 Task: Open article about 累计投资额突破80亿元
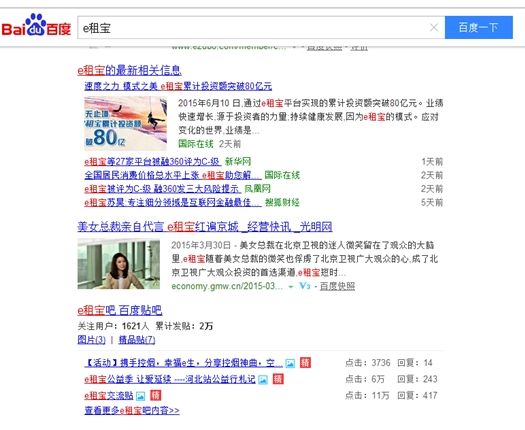[178, 86]
